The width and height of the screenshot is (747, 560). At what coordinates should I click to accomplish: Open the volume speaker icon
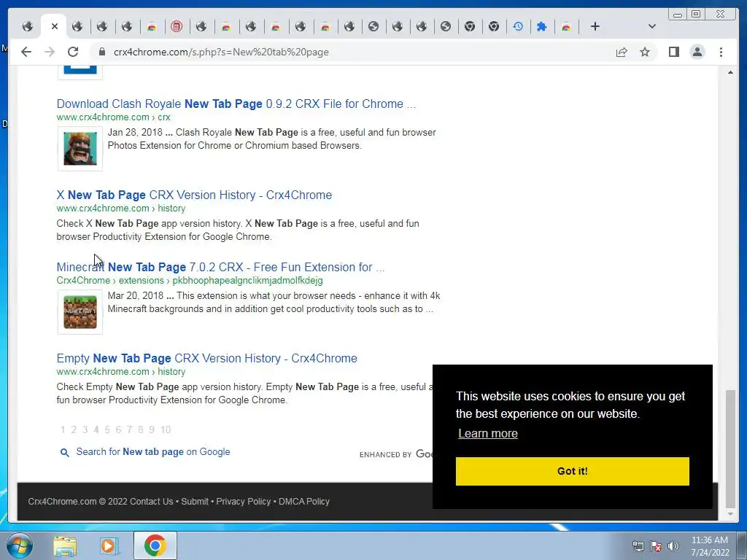click(673, 546)
